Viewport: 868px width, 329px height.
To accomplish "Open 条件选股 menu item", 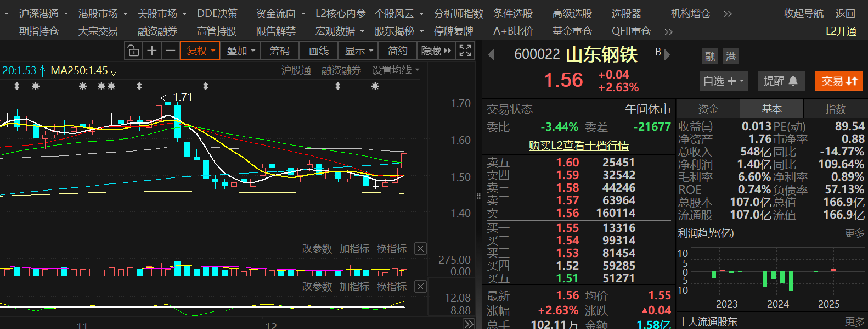I will (x=512, y=14).
